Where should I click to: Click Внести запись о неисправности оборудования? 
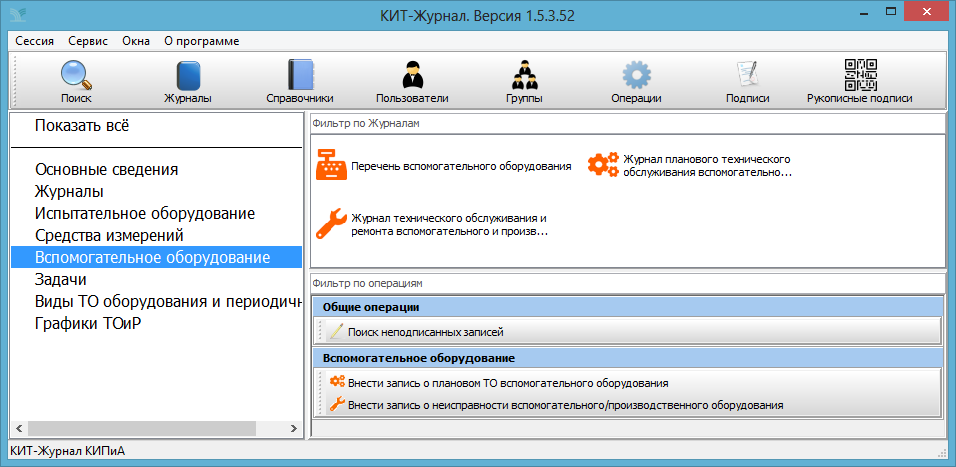tap(566, 405)
